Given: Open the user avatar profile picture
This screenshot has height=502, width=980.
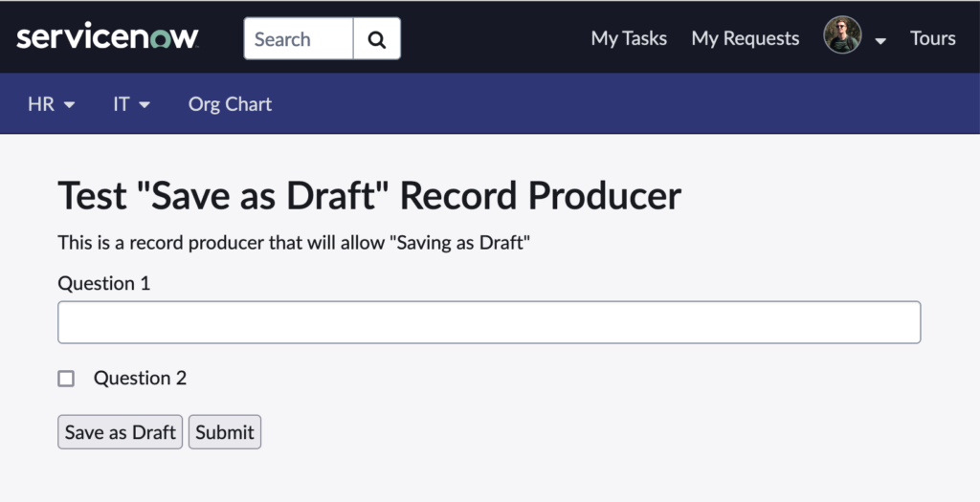Looking at the screenshot, I should (842, 35).
